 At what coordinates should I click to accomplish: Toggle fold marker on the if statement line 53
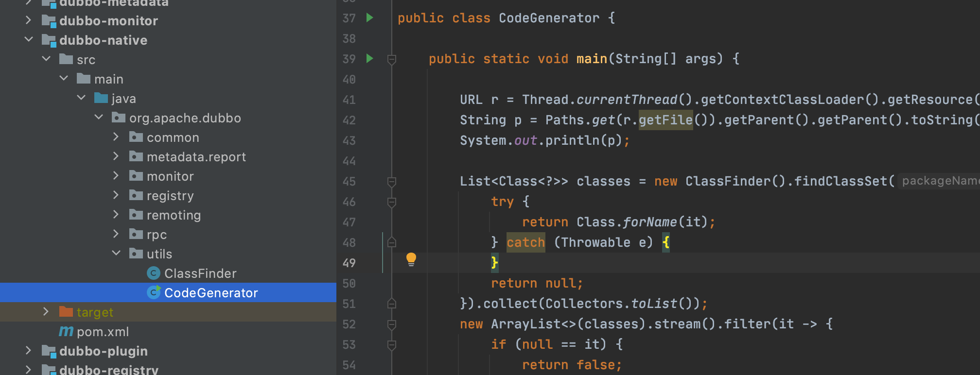coord(392,345)
